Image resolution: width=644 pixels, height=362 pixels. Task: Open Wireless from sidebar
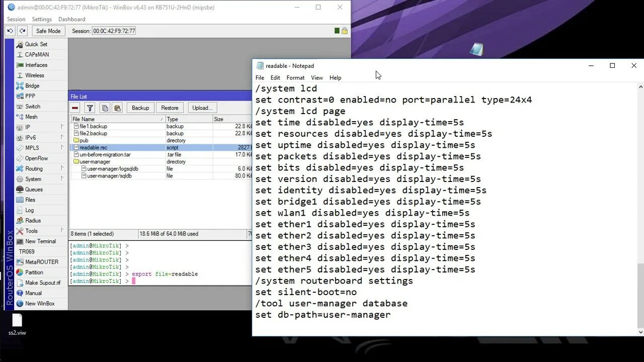click(35, 75)
